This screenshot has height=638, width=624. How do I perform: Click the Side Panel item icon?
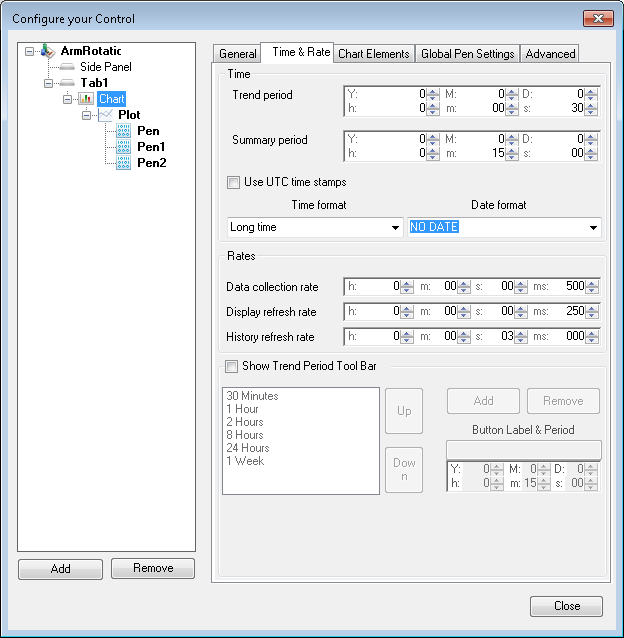(x=68, y=67)
